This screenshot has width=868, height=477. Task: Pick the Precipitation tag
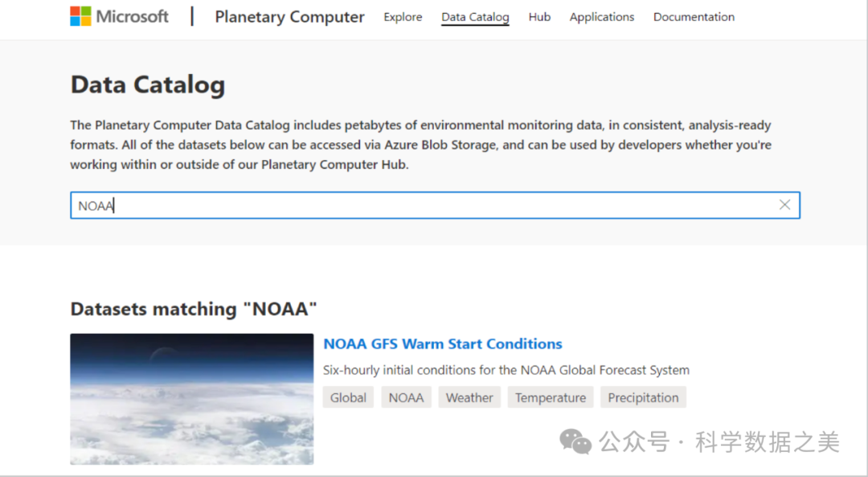tap(643, 397)
